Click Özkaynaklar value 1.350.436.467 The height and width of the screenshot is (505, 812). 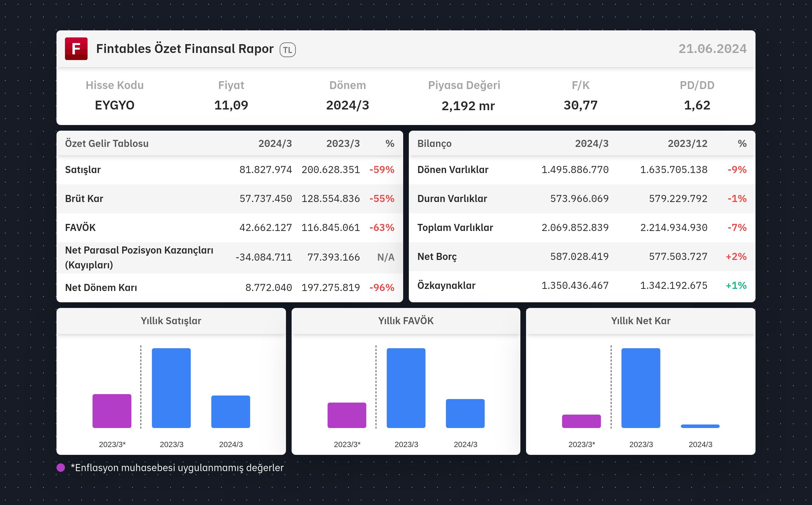click(575, 285)
